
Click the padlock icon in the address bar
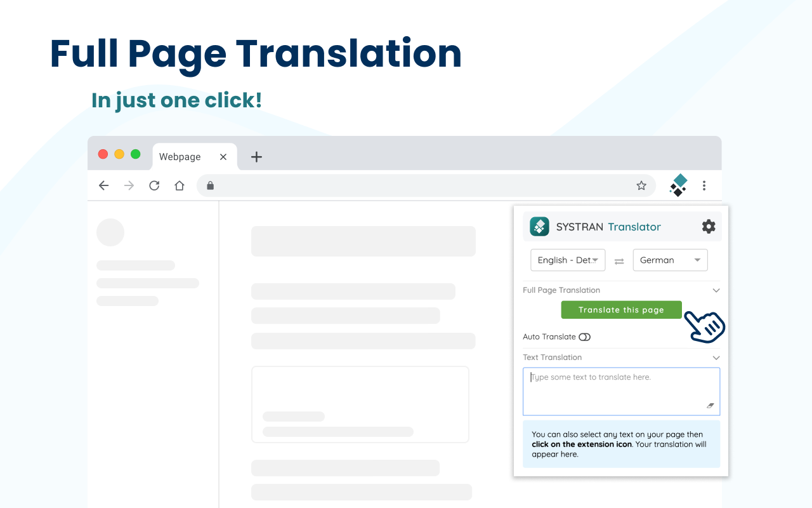pyautogui.click(x=210, y=185)
